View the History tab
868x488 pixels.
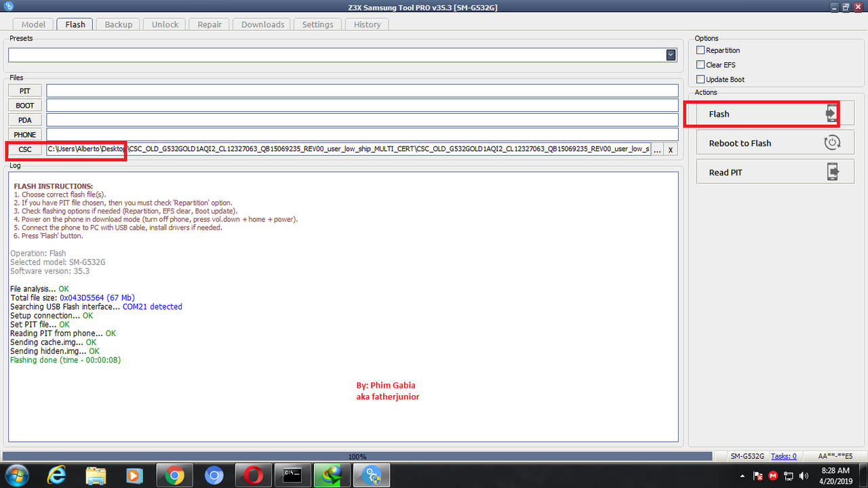(367, 24)
